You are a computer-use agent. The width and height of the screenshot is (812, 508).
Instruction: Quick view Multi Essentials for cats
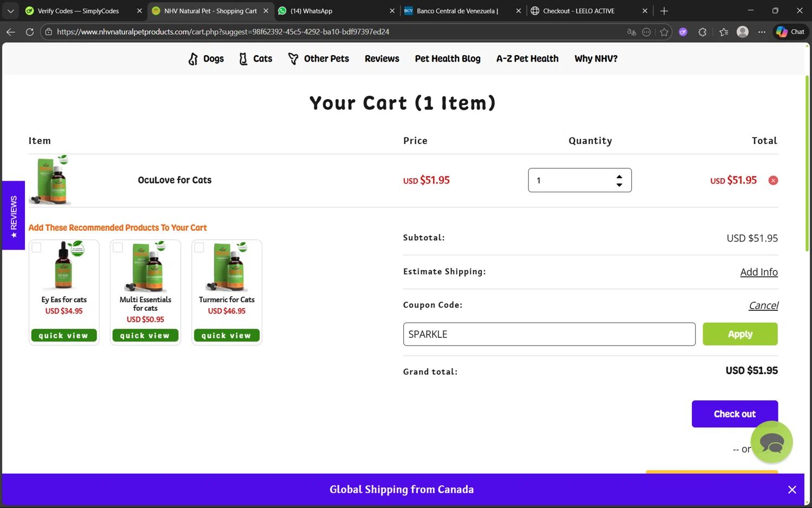point(145,335)
